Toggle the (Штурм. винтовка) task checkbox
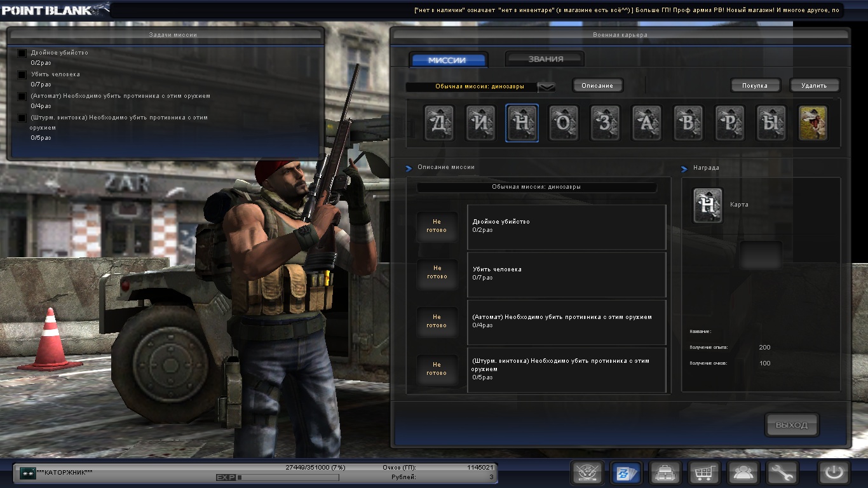The width and height of the screenshot is (868, 488). point(22,118)
